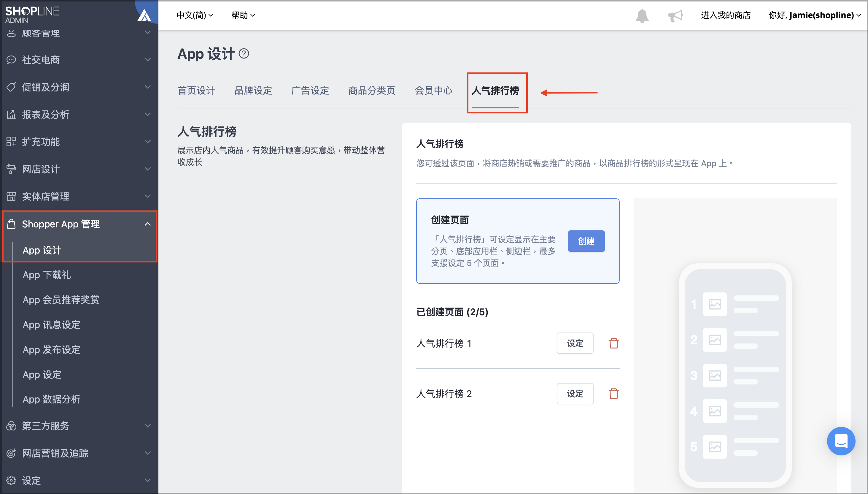Click 设定 button for 人气排行榜 2
The image size is (868, 494).
pyautogui.click(x=575, y=394)
